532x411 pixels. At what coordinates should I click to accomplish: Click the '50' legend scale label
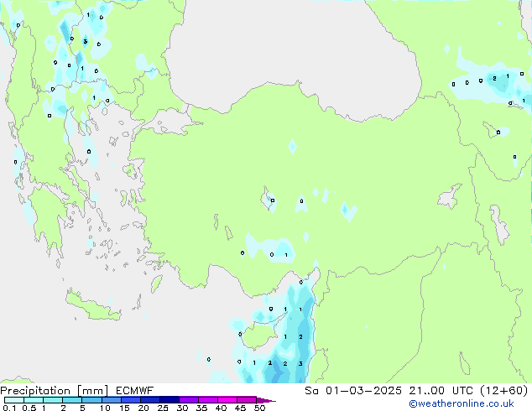(259, 408)
